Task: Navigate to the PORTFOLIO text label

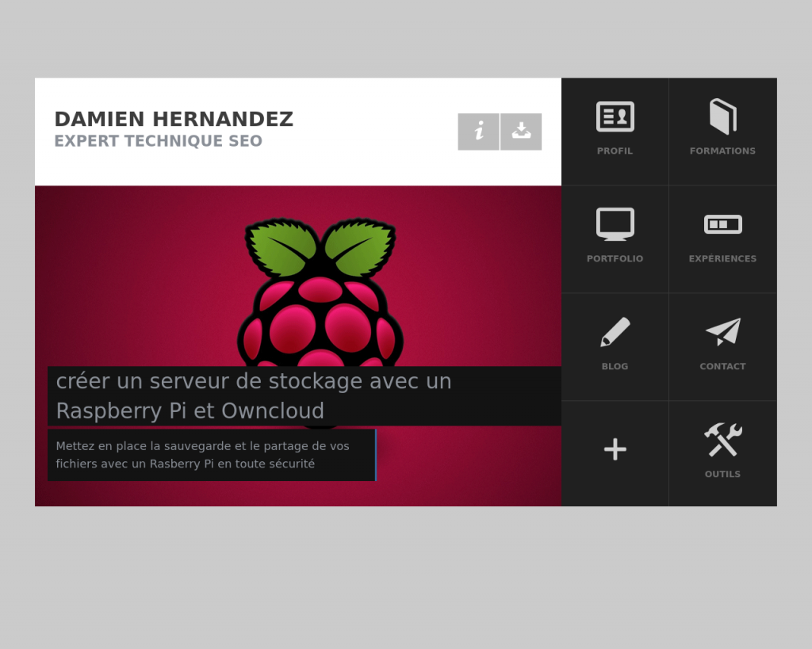Action: [615, 259]
